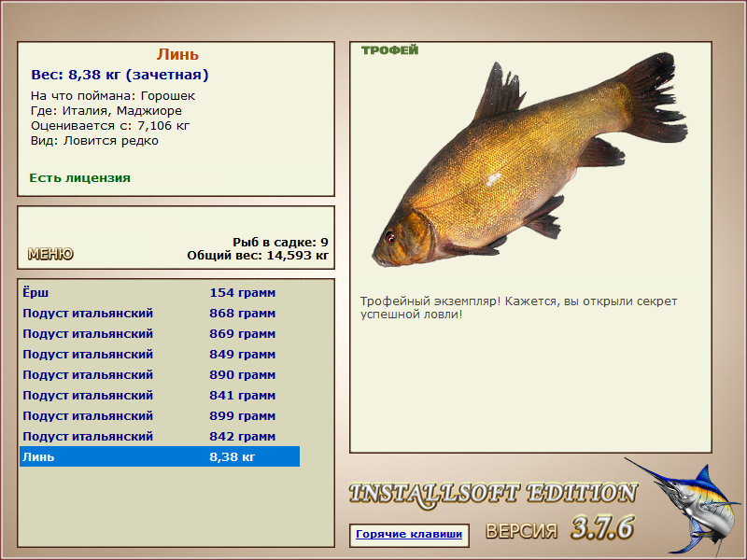Choose Подуст итальянский 890 грамм row
The image size is (747, 560).
coord(160,374)
